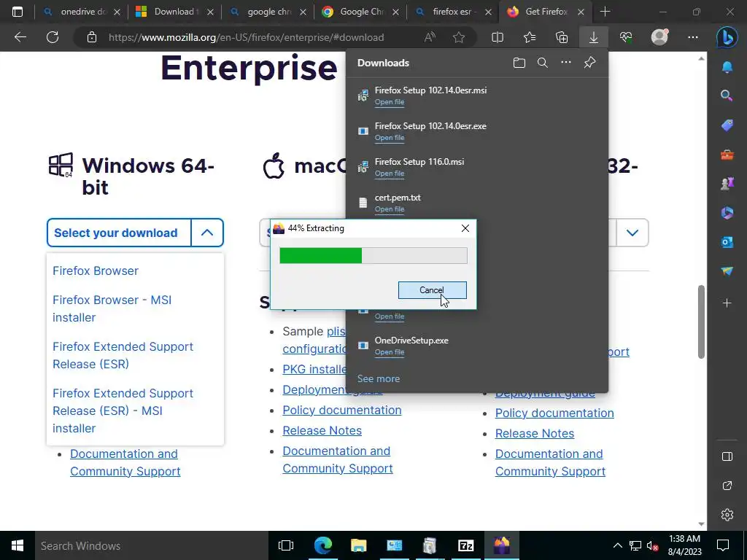Add this page to favorites with the star
Screen dimensions: 747x560
click(x=459, y=37)
